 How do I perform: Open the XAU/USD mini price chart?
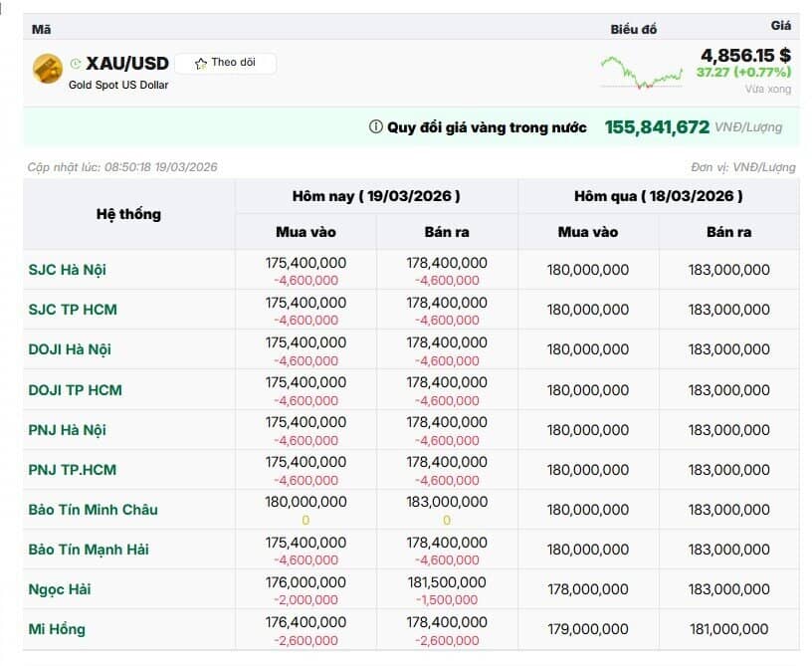(x=642, y=73)
